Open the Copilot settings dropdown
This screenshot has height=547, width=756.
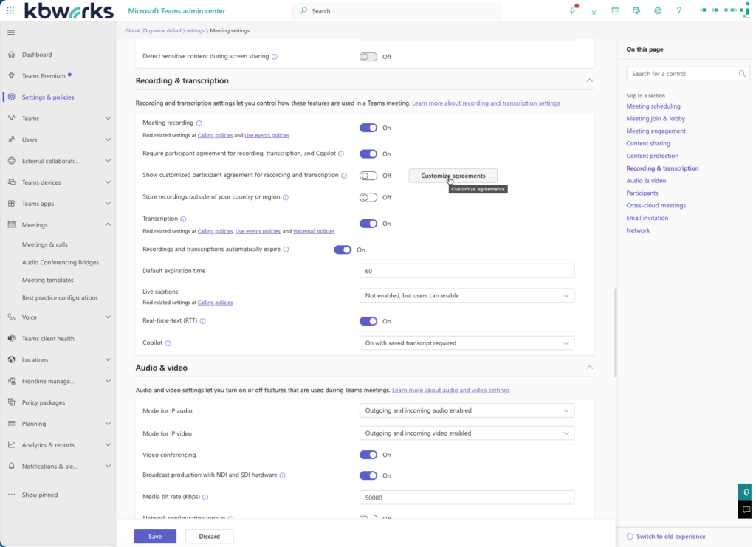(x=467, y=343)
